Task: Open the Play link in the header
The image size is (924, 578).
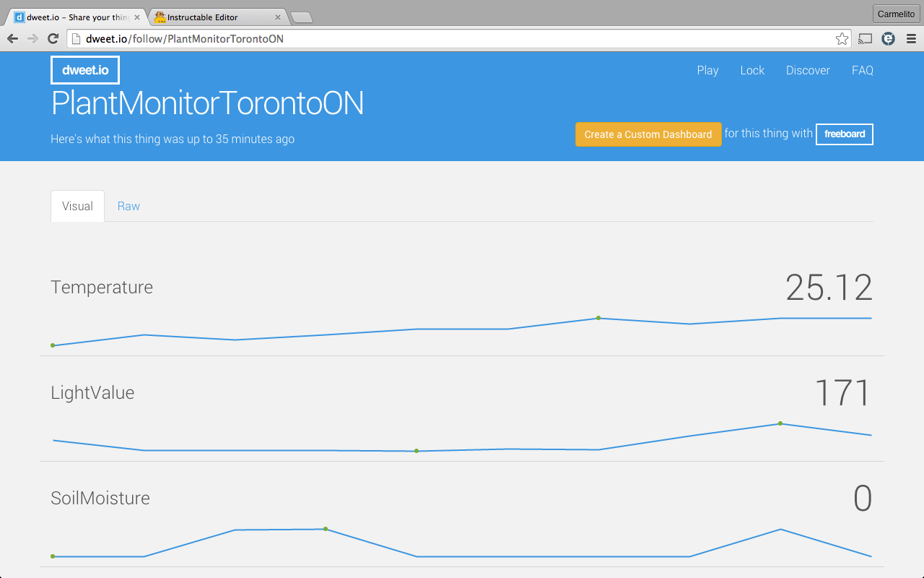Action: [x=707, y=70]
